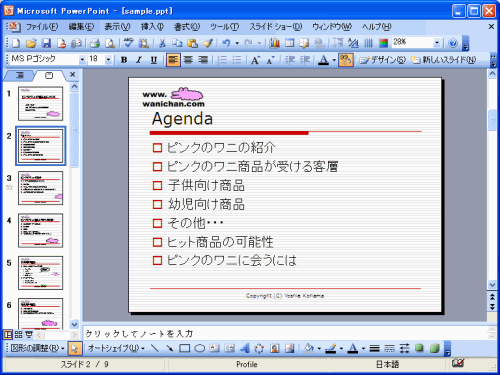Open Print Preview
500x375 pixels.
(x=110, y=43)
